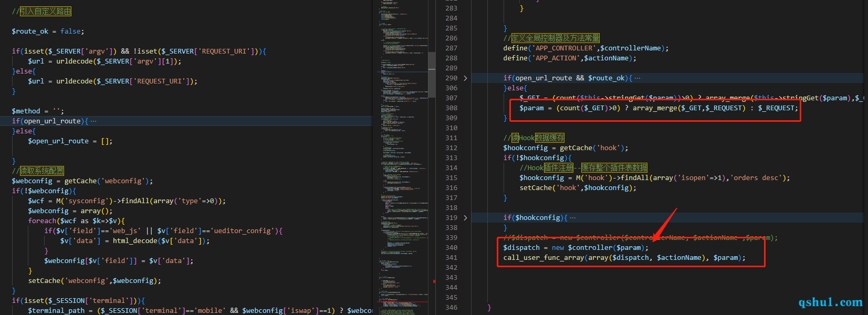Click the if($v['field']=='web_js' condition line
This screenshot has width=868, height=315.
(163, 231)
